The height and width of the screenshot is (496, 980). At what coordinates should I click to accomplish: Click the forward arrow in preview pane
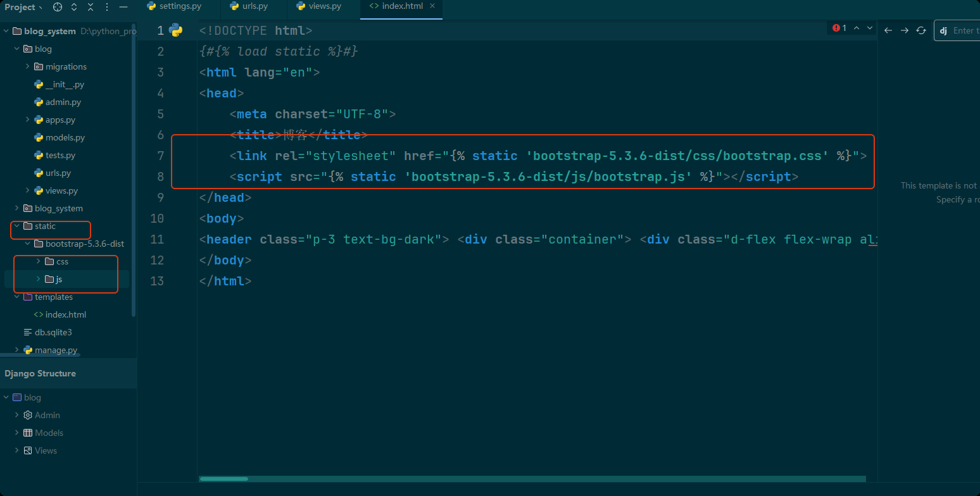(905, 30)
